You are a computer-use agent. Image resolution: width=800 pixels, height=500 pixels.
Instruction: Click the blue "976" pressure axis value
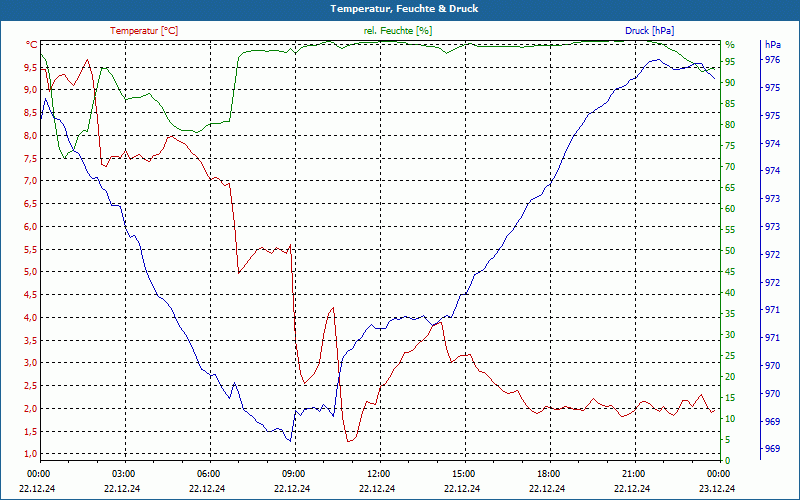(772, 60)
